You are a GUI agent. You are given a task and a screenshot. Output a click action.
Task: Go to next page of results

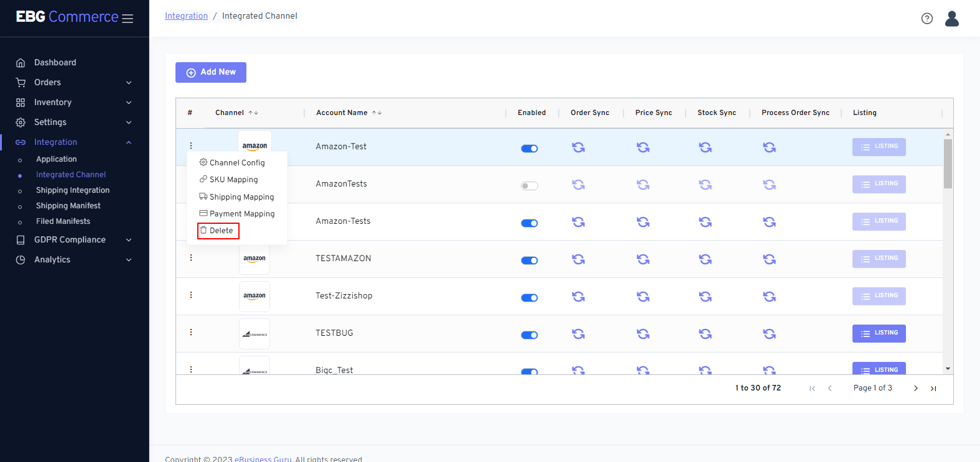[x=915, y=389]
